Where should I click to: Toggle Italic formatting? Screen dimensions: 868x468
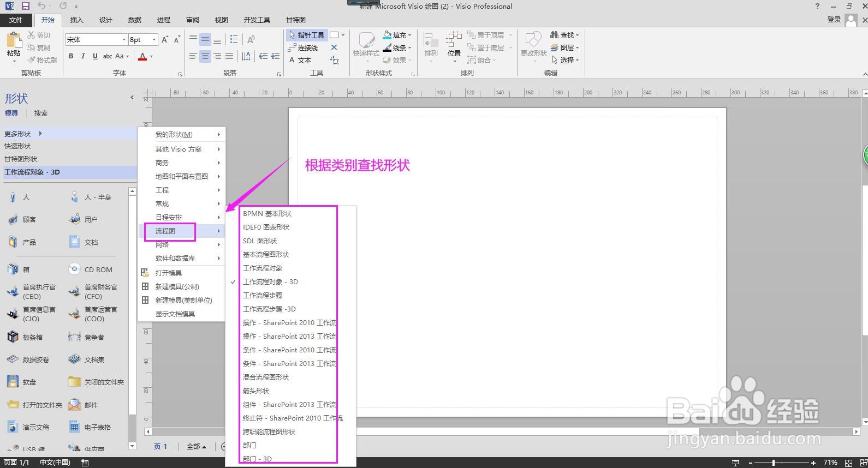click(x=83, y=56)
